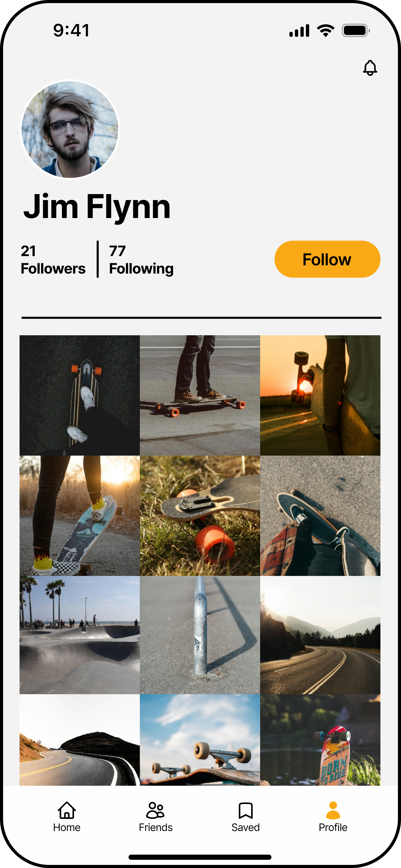Tap the Wi-Fi status icon

pos(325,31)
